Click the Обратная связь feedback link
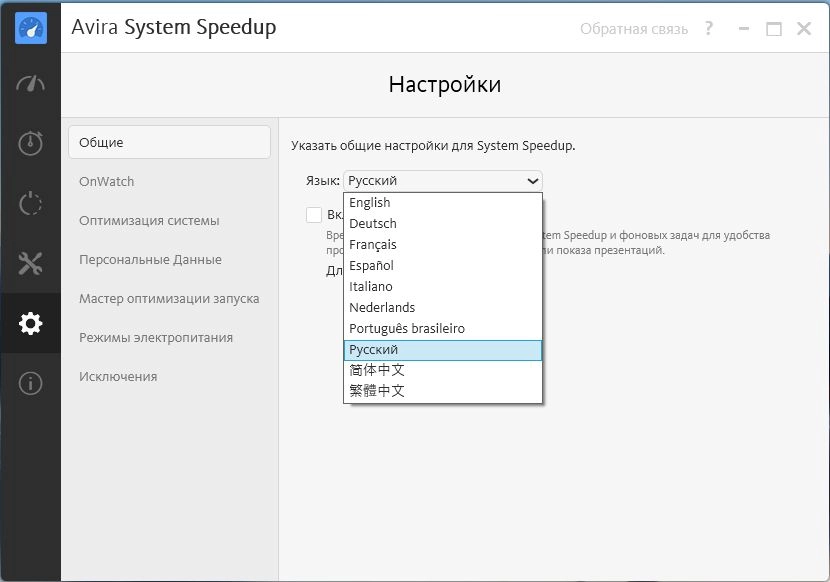This screenshot has height=582, width=830. [634, 29]
